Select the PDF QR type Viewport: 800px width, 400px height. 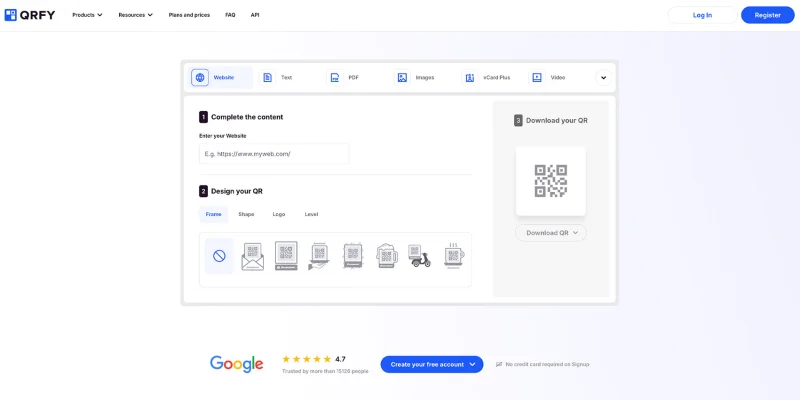coord(345,77)
